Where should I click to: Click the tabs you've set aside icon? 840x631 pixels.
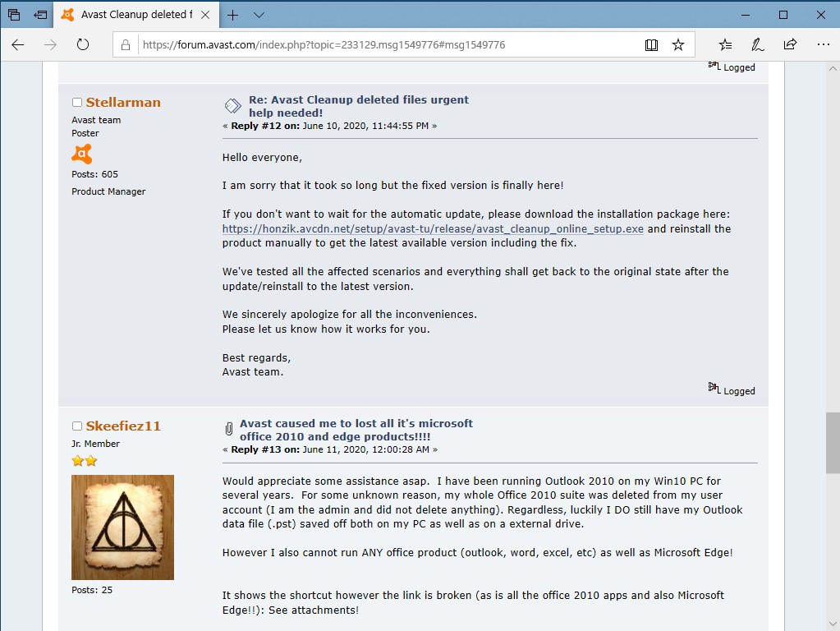(x=14, y=15)
